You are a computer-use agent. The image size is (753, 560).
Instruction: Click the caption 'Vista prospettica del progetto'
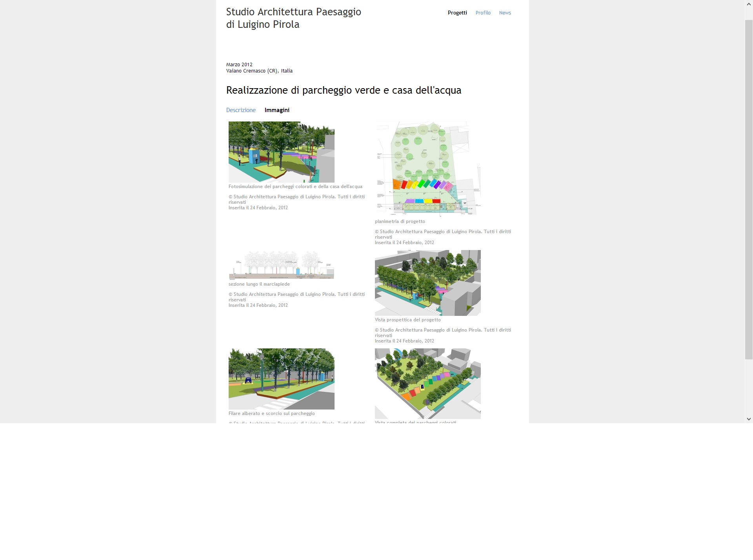pos(407,320)
